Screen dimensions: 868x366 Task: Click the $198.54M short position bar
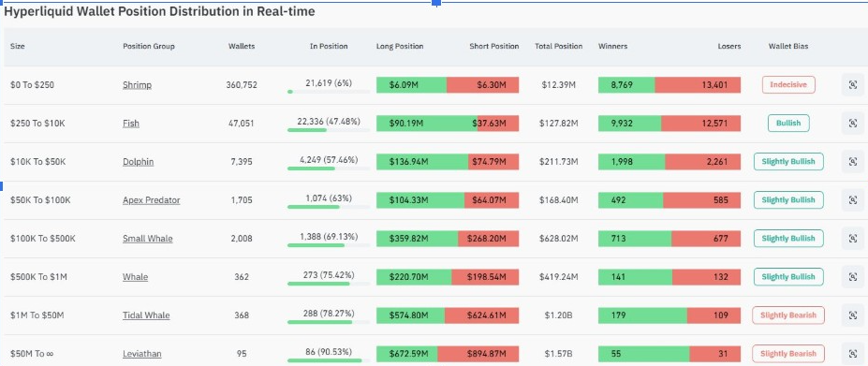tap(485, 277)
